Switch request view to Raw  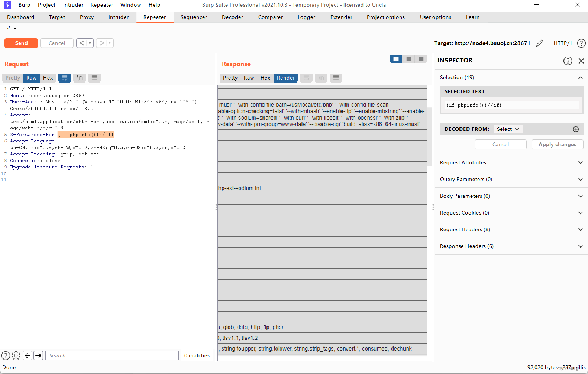pos(32,78)
